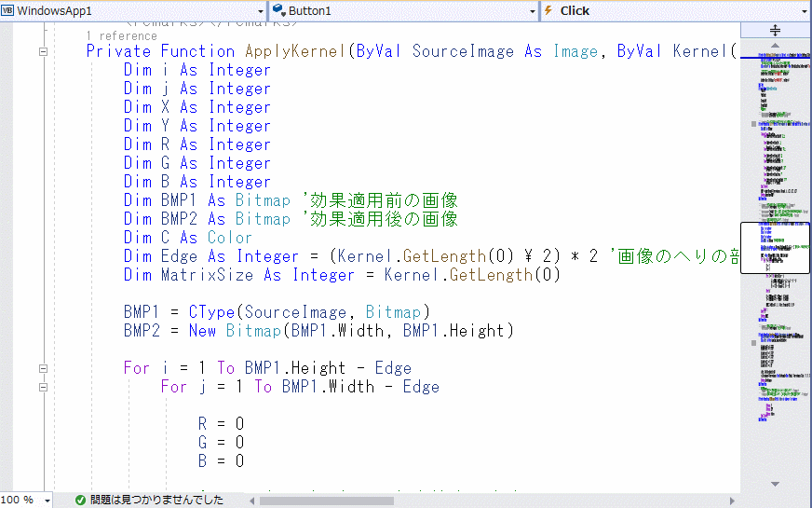Click the VB project icon beside WindowsApp1
This screenshot has height=508, width=812.
[8, 10]
